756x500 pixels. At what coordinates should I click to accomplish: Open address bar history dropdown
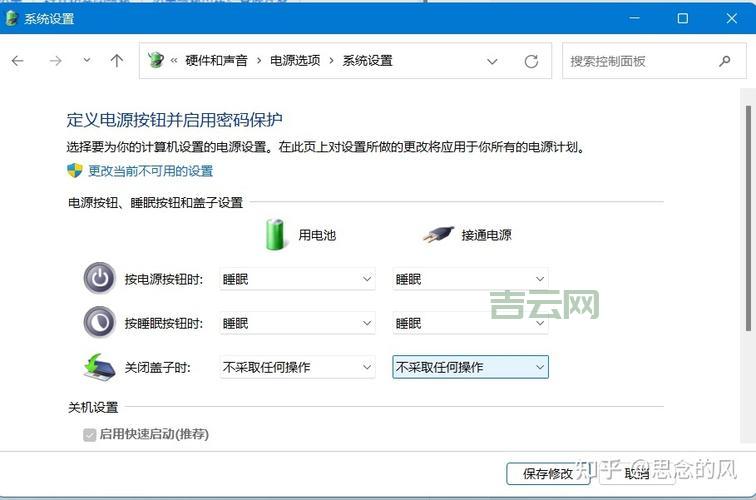(x=492, y=62)
